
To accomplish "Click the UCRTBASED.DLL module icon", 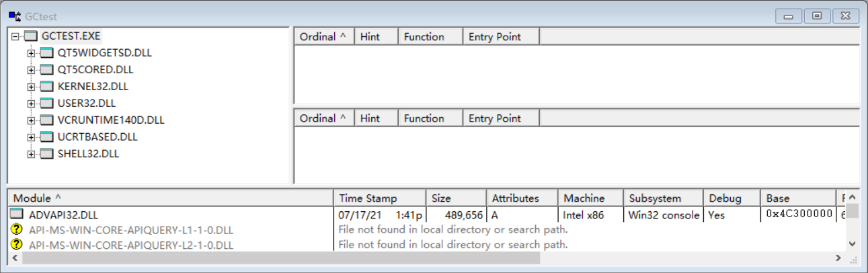I will [46, 136].
